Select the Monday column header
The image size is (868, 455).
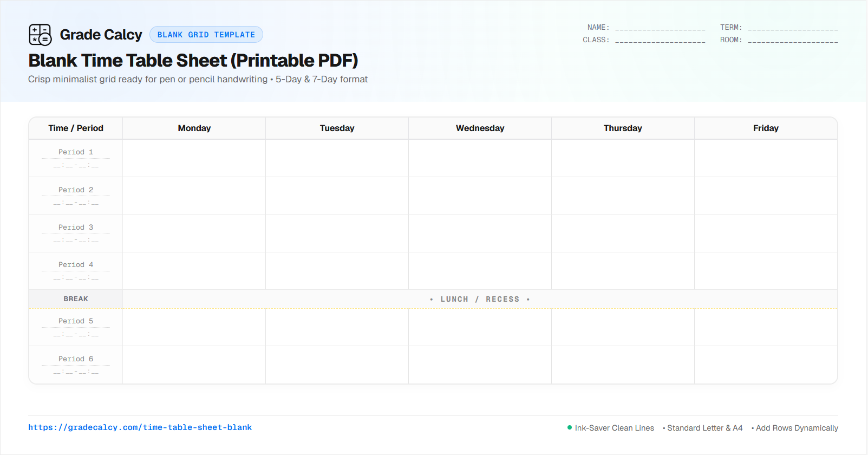click(x=194, y=128)
